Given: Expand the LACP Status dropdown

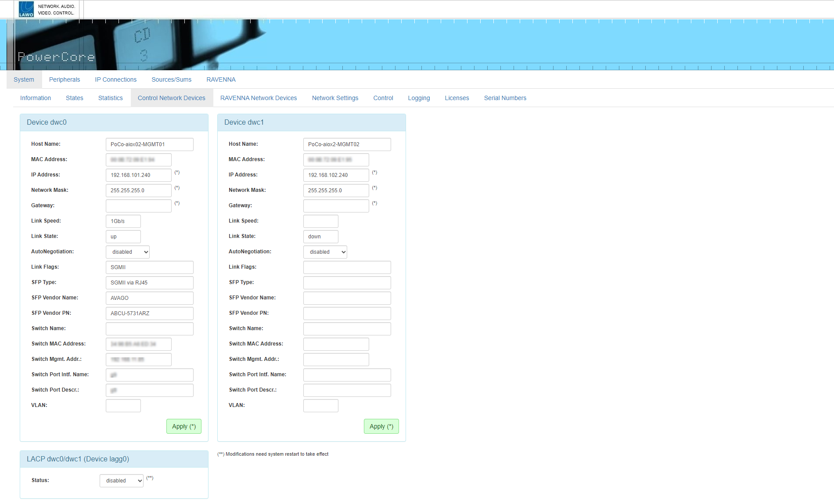Looking at the screenshot, I should [121, 481].
